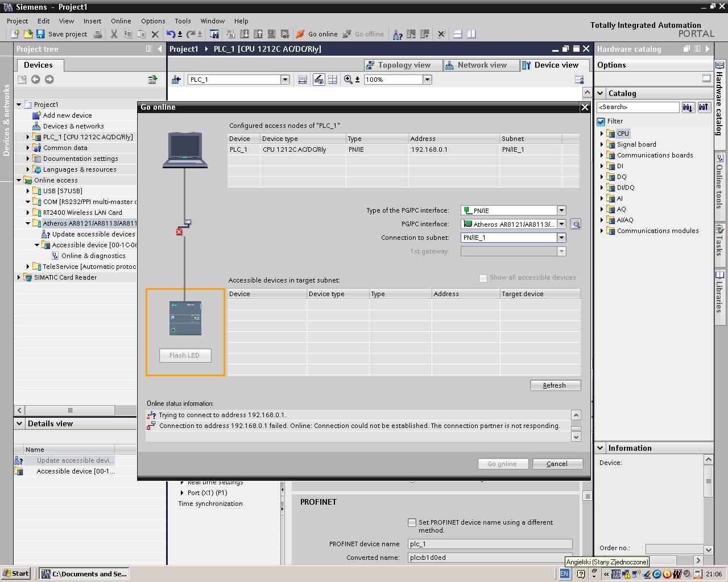Select Devices & networks tree item
Screen dimensions: 728x582
click(x=73, y=126)
